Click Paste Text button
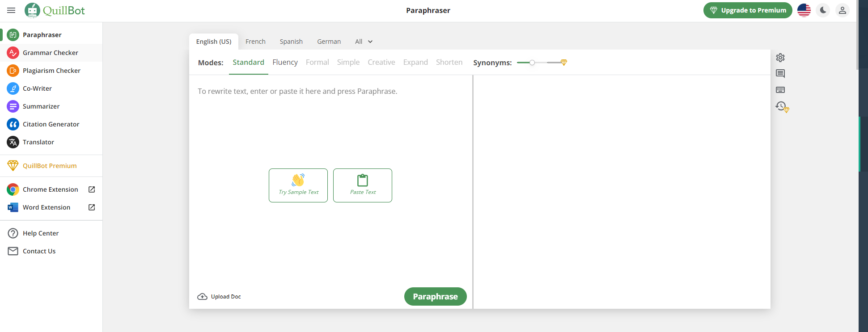Image resolution: width=868 pixels, height=332 pixels. click(x=363, y=185)
